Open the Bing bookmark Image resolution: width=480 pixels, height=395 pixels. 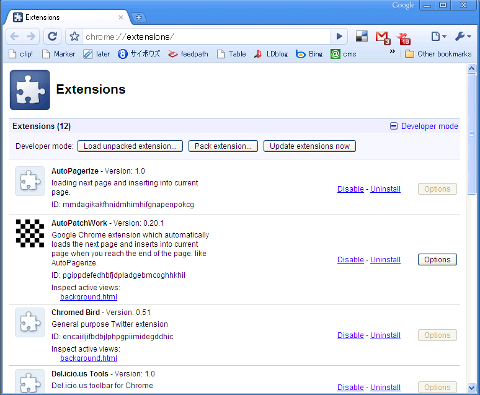(309, 54)
